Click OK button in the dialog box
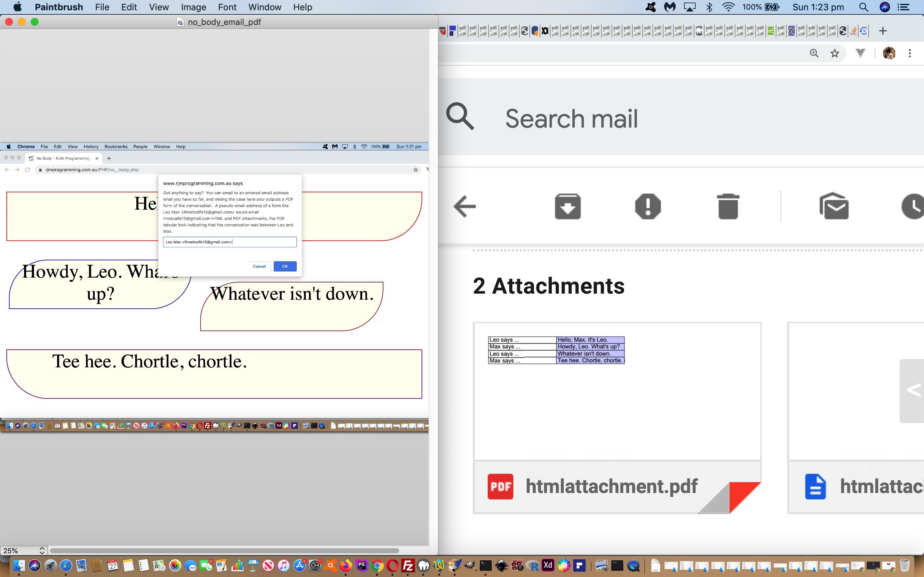This screenshot has width=924, height=577. click(x=285, y=266)
